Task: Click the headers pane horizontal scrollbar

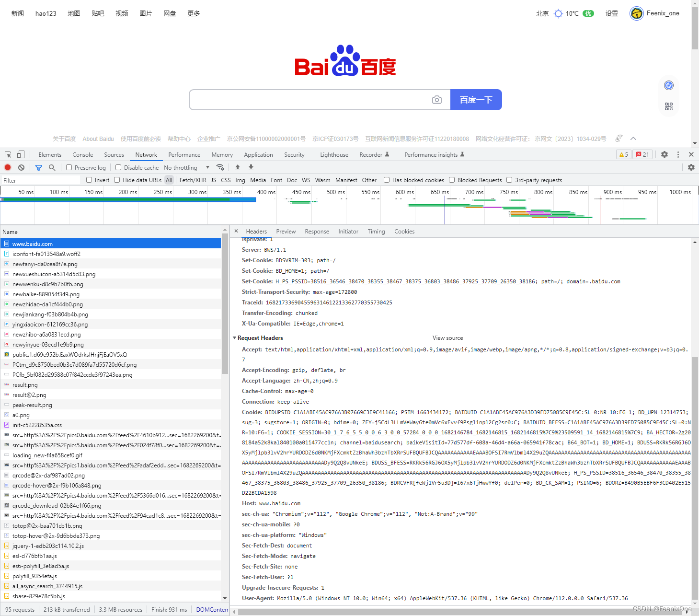Action: click(460, 612)
